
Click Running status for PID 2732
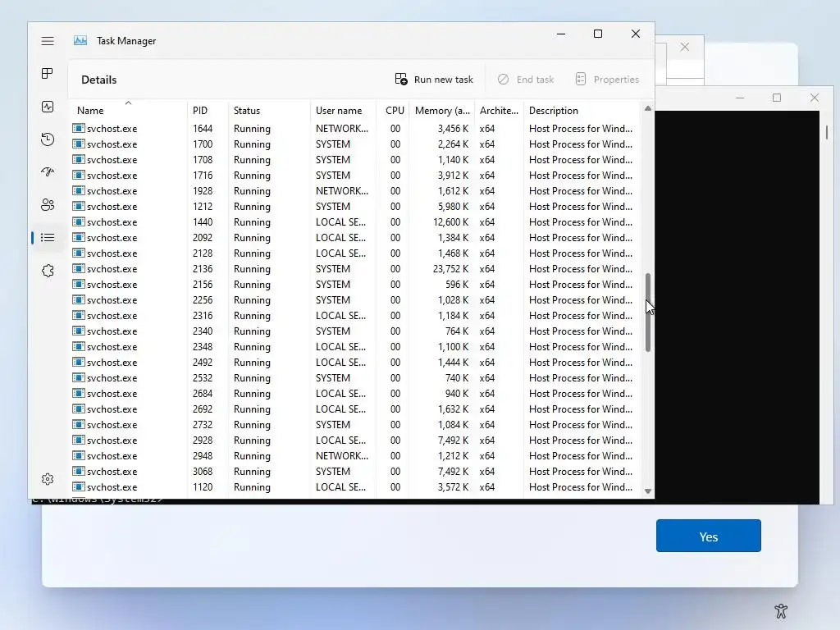[x=252, y=424]
